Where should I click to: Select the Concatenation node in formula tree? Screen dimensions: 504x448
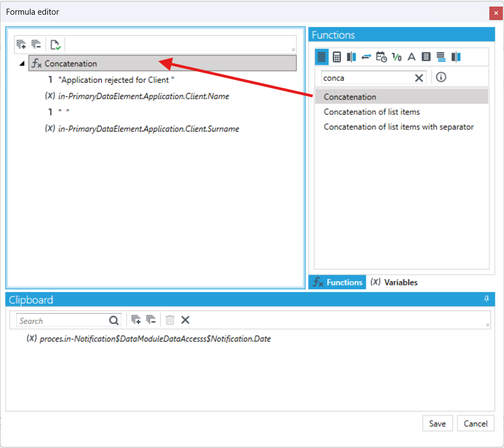click(x=163, y=63)
